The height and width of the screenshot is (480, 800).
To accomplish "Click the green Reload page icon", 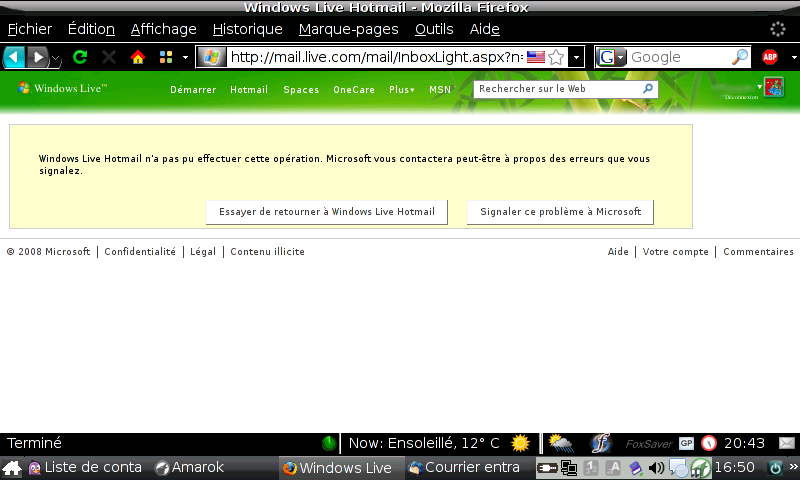I will click(80, 57).
